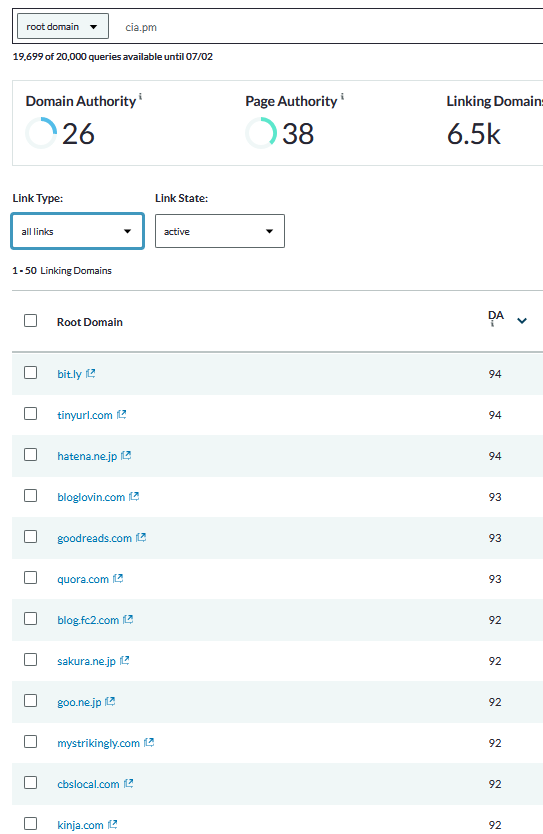Open the quora.com domain link
Viewport: 543px width, 834px height.
[82, 579]
